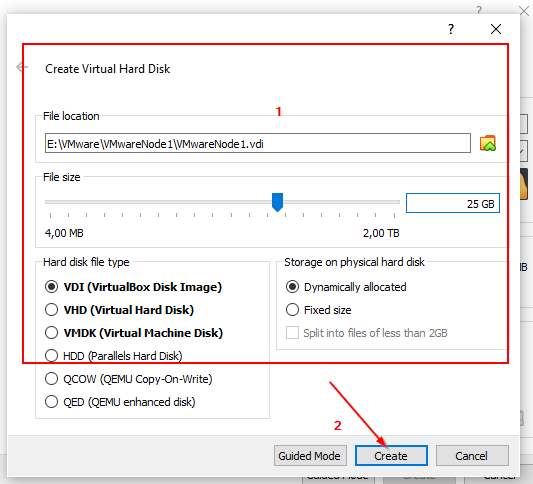Switch to Guided Mode
Image resolution: width=533 pixels, height=484 pixels.
coord(310,455)
